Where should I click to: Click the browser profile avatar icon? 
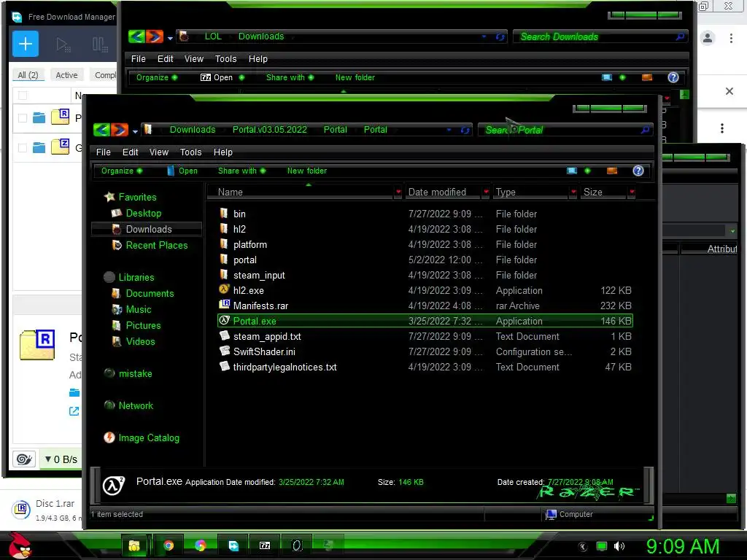[x=708, y=38]
